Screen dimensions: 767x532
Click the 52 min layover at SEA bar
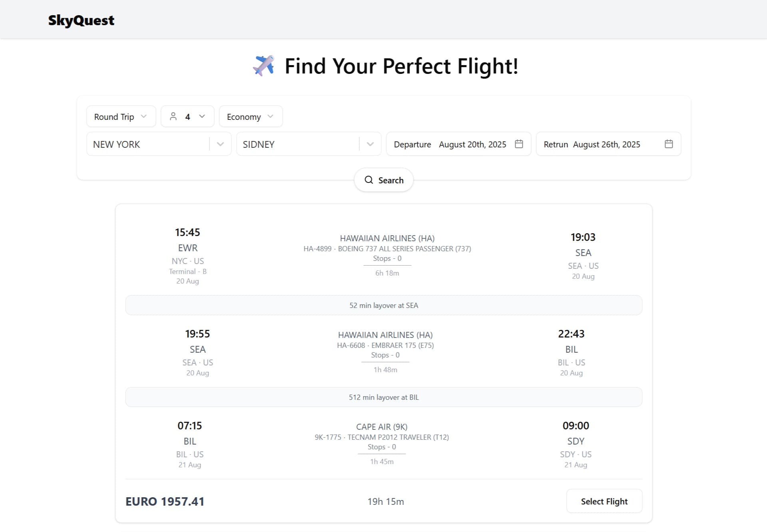tap(384, 306)
